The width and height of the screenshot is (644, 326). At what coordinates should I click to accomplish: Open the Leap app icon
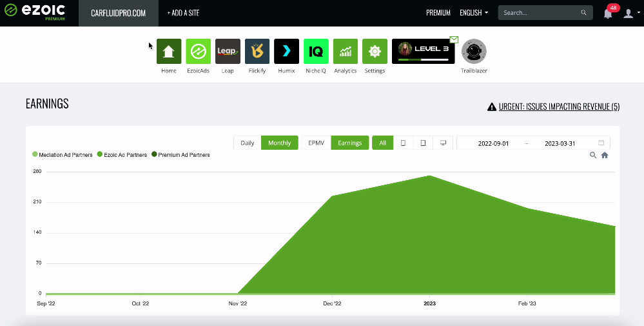pos(228,52)
